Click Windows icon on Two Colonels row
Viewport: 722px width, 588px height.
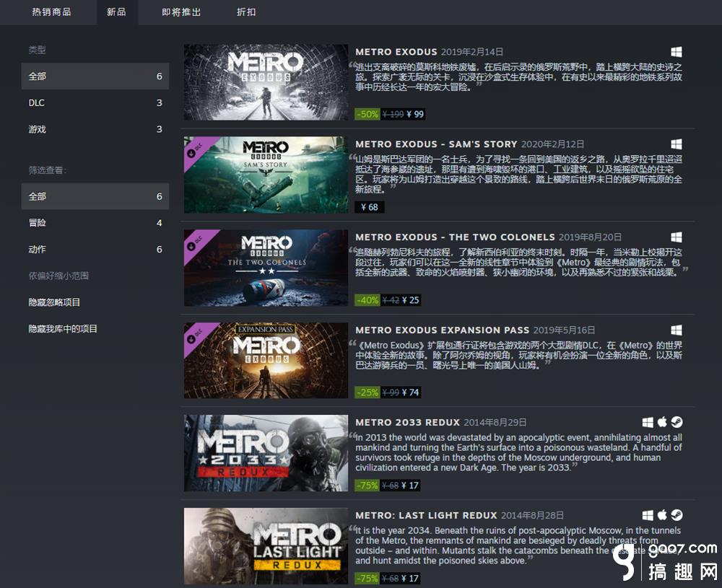pos(676,237)
